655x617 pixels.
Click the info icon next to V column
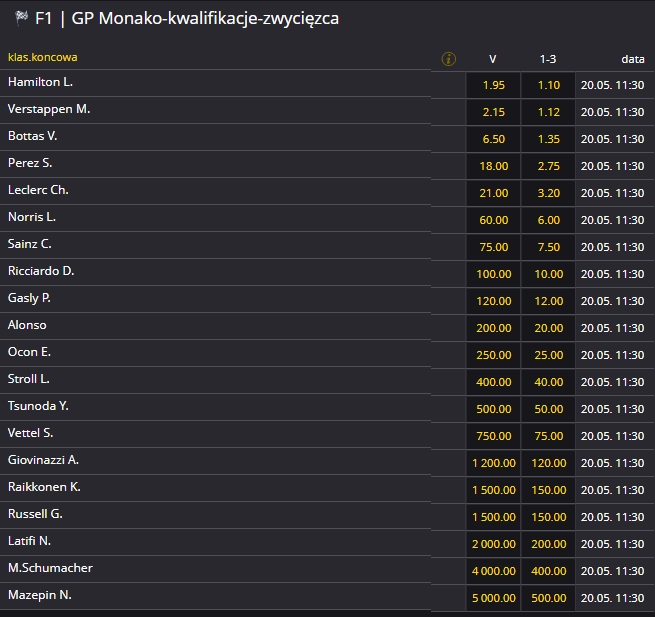[x=448, y=59]
